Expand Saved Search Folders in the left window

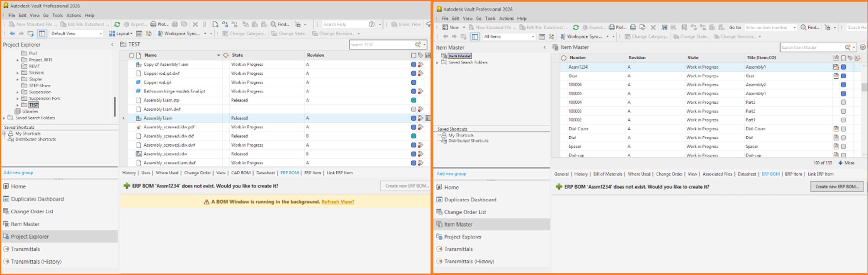[x=4, y=118]
